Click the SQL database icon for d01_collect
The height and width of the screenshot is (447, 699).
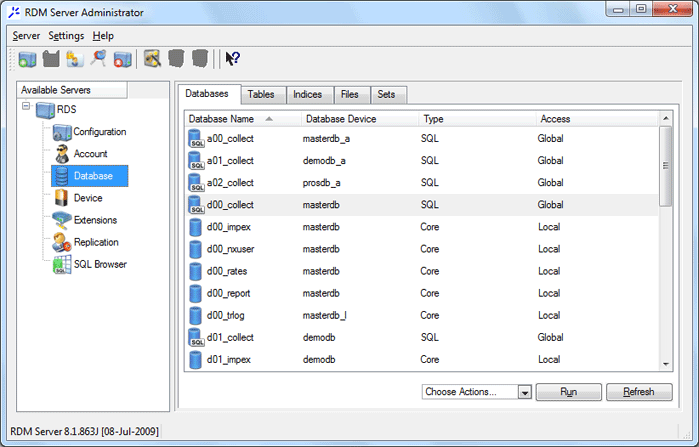coord(196,337)
